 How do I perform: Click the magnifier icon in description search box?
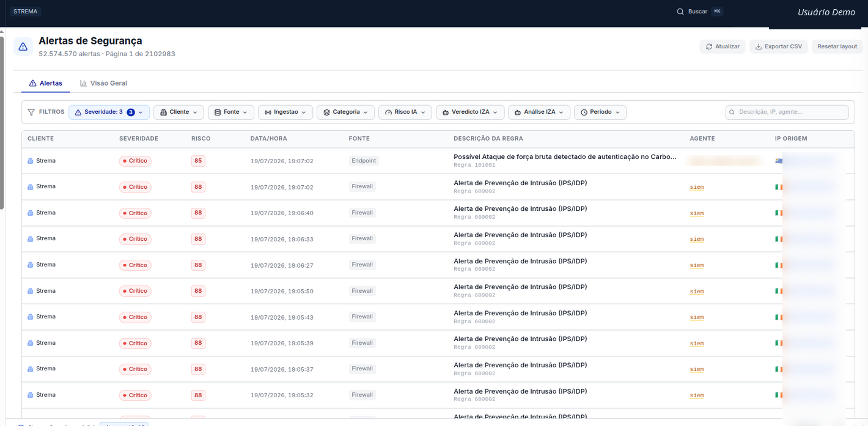(732, 112)
